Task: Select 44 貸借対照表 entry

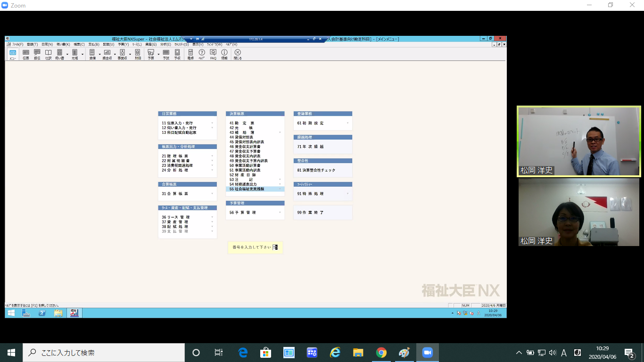Action: (241, 137)
